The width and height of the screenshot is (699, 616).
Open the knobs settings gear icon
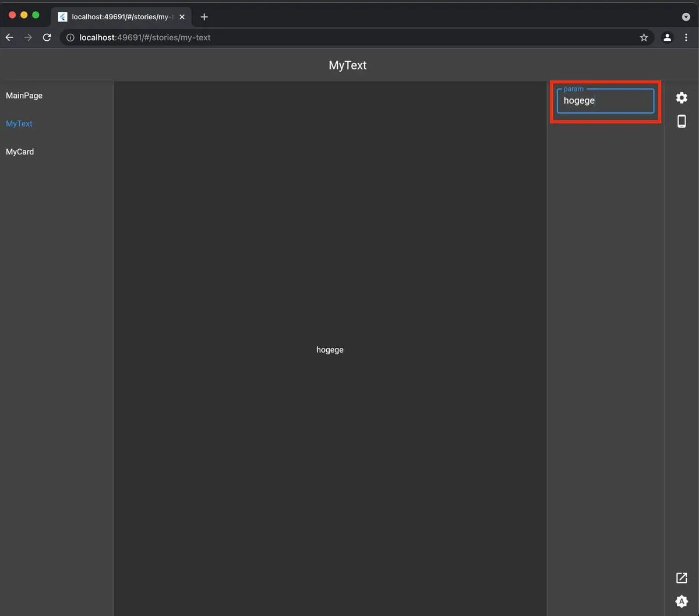681,97
